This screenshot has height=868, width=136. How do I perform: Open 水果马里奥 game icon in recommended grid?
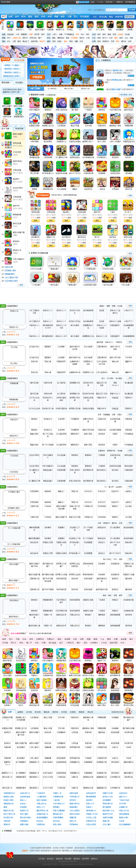(x=34, y=134)
